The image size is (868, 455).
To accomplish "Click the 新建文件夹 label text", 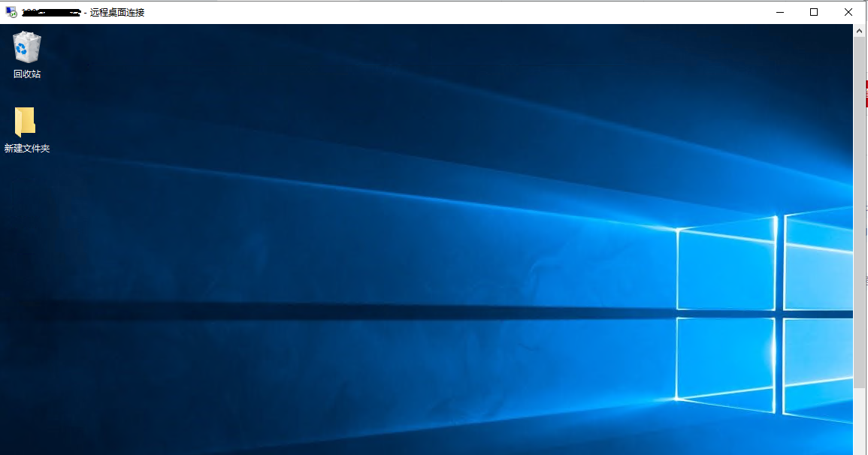I will click(x=27, y=148).
